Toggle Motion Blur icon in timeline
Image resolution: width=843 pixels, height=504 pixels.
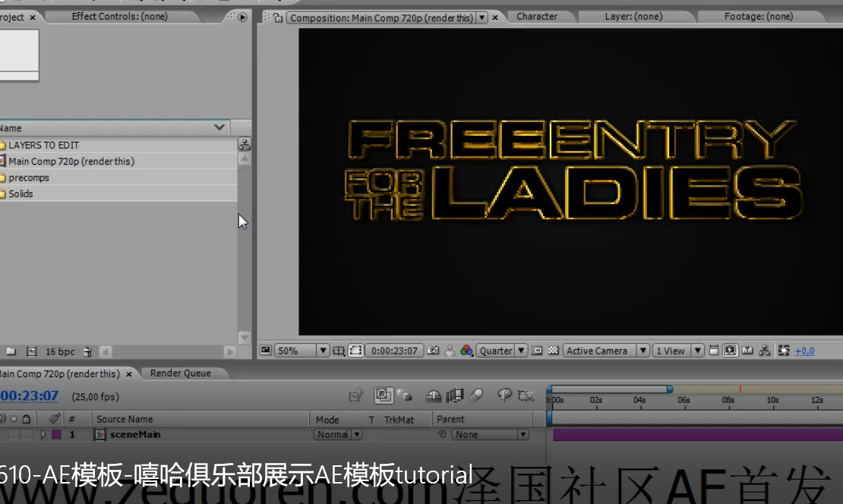pos(475,396)
